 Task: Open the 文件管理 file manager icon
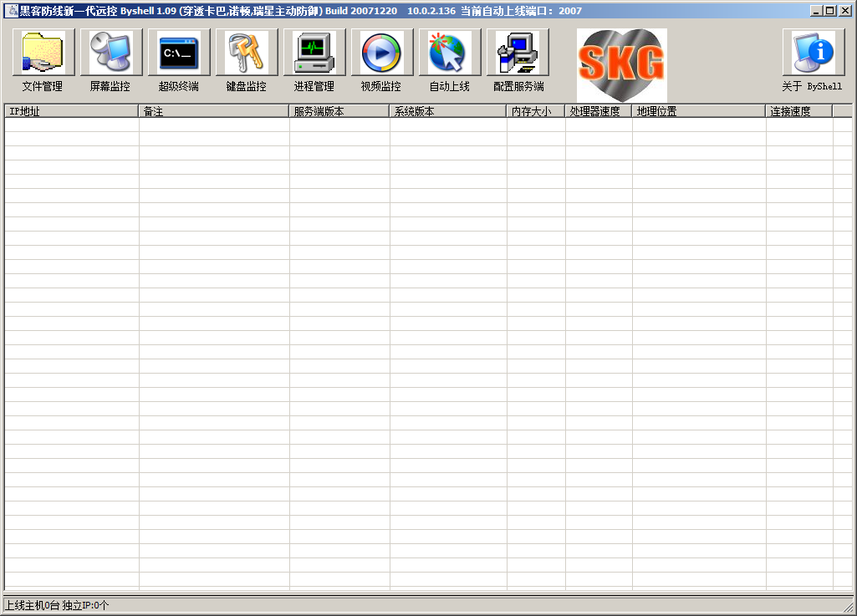pos(43,53)
